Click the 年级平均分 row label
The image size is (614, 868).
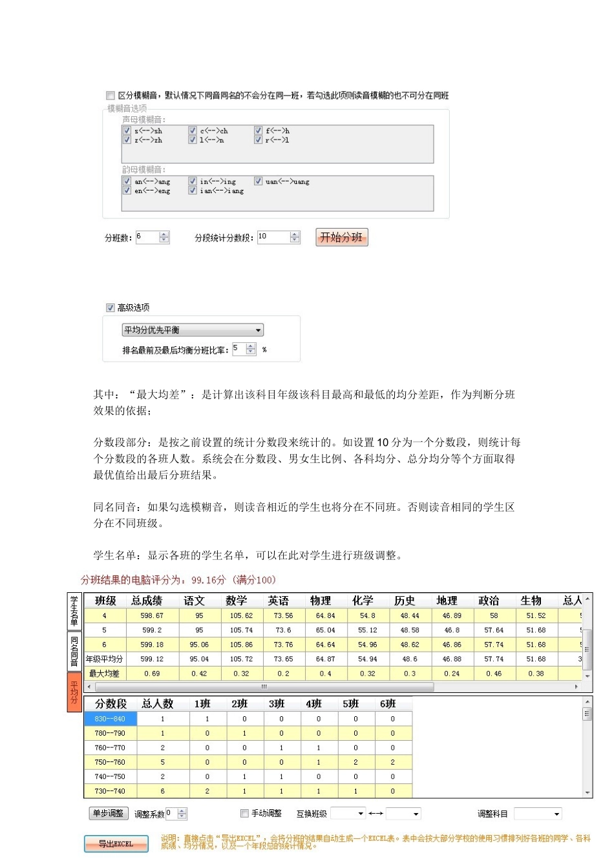pos(105,659)
